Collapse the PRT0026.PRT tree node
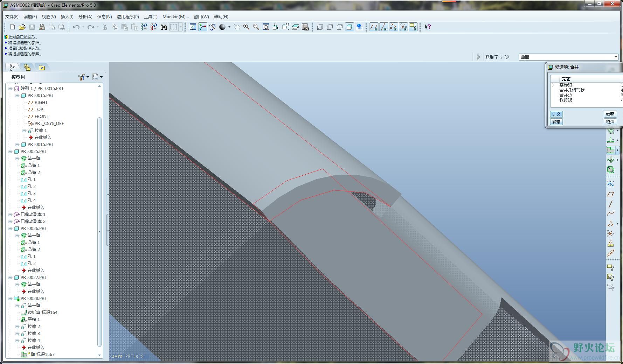 click(x=10, y=229)
